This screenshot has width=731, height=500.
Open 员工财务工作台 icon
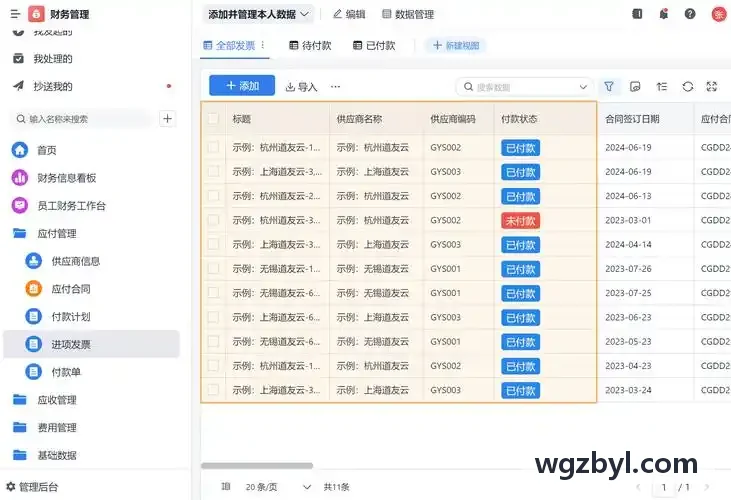(20, 205)
